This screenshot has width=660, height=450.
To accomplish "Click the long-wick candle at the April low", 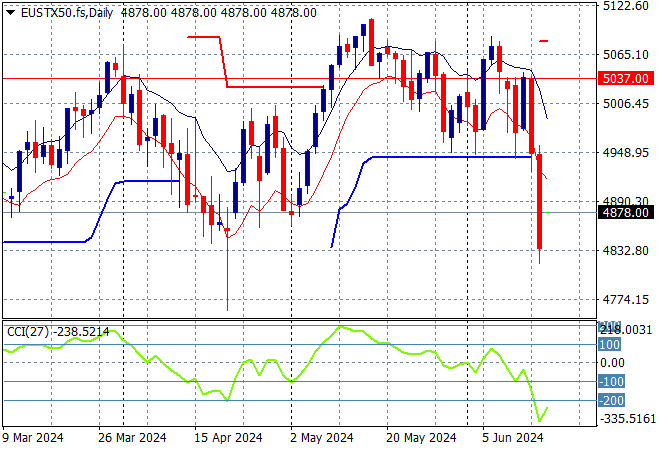I will 227,269.
